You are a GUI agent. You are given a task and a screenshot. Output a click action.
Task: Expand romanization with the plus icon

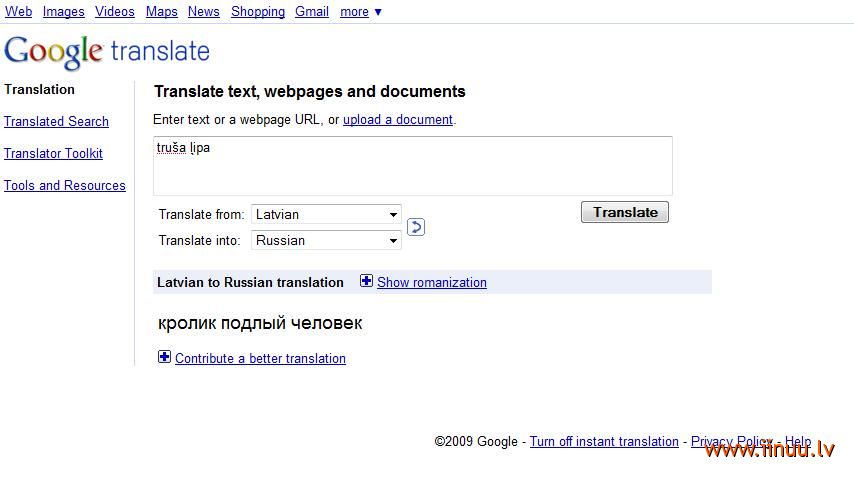click(367, 281)
